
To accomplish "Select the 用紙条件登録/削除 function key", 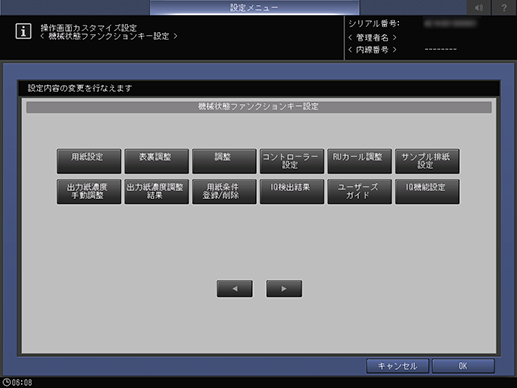I will pyautogui.click(x=224, y=191).
